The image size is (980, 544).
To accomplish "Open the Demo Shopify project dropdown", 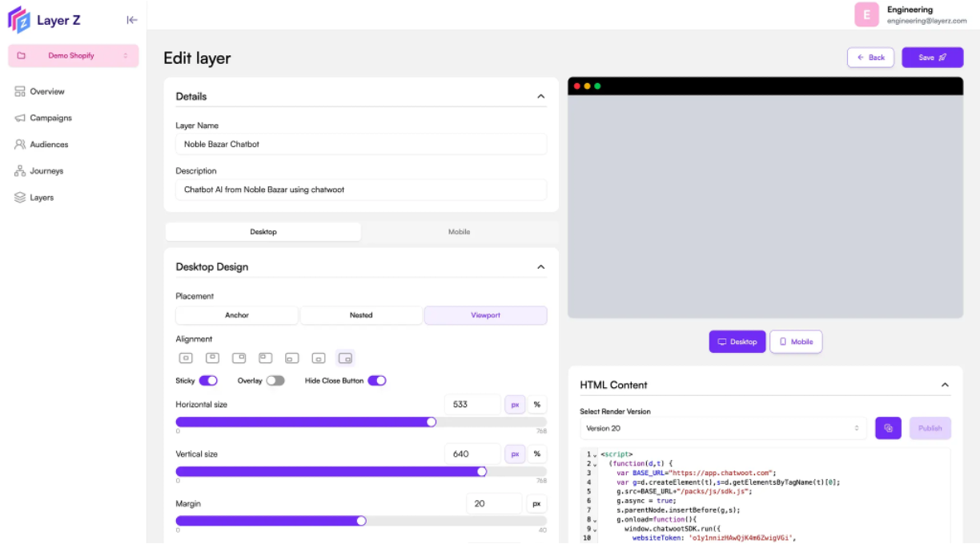I will (73, 56).
